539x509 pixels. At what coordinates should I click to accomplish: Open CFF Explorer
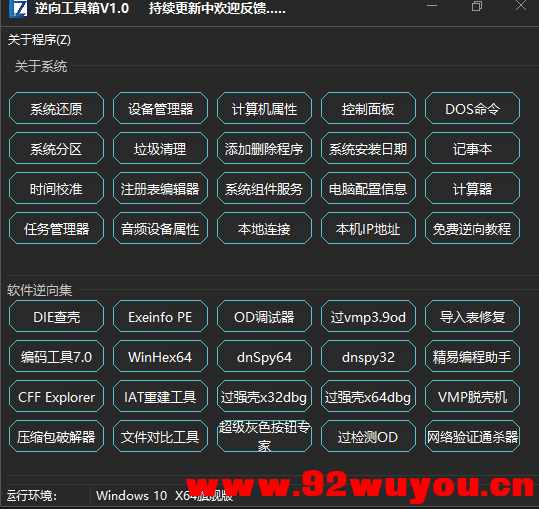coord(56,397)
